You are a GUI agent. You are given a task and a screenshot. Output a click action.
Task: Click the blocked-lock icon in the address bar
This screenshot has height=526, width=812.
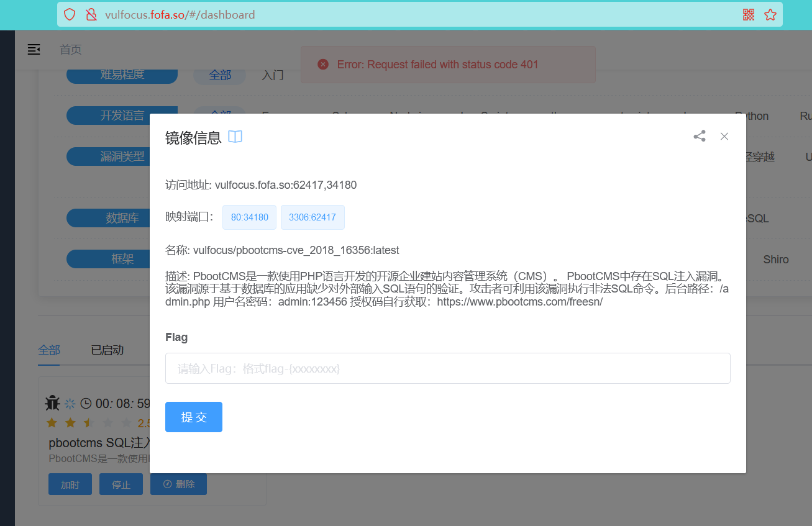[x=91, y=14]
